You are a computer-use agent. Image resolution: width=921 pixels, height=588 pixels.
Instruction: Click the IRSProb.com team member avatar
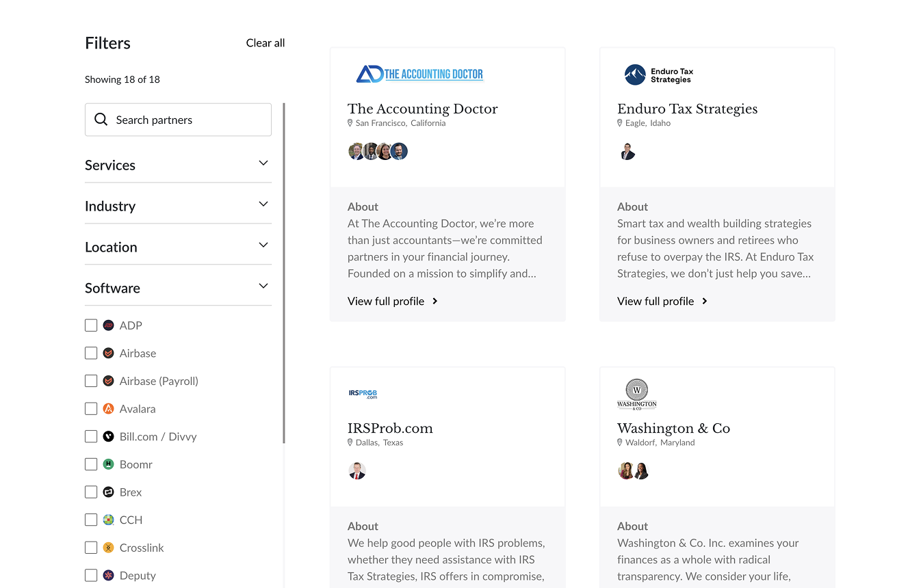(x=357, y=470)
